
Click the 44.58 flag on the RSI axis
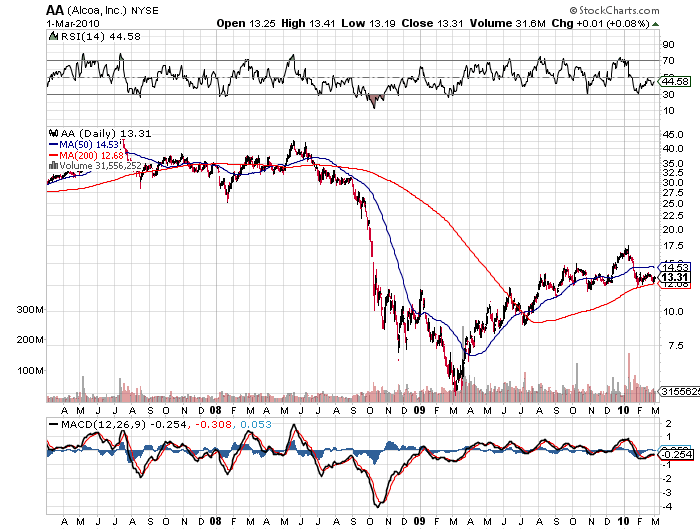point(675,81)
